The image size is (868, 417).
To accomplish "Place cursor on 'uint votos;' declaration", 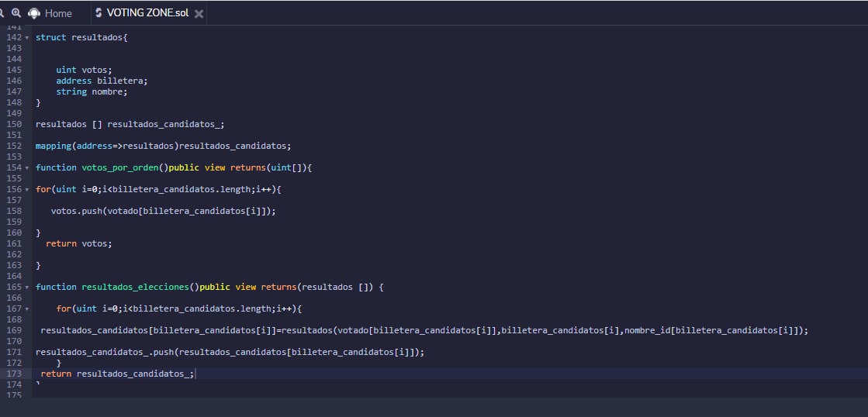I will 84,70.
